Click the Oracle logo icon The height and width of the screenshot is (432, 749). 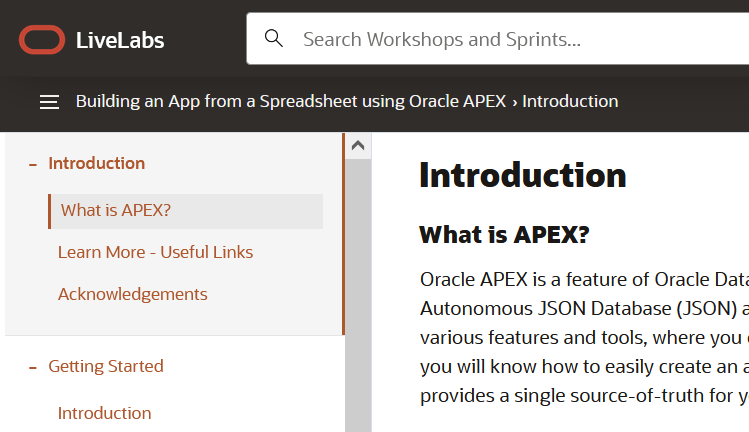(42, 40)
